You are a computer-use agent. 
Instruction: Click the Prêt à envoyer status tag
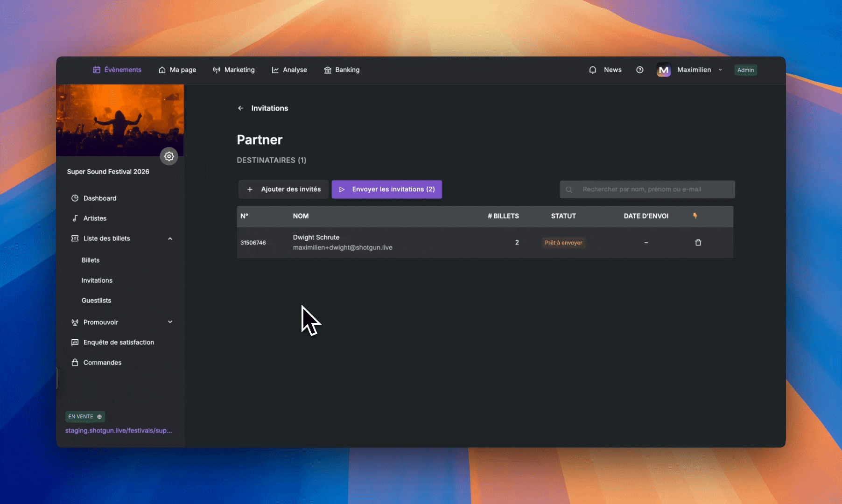pyautogui.click(x=563, y=243)
